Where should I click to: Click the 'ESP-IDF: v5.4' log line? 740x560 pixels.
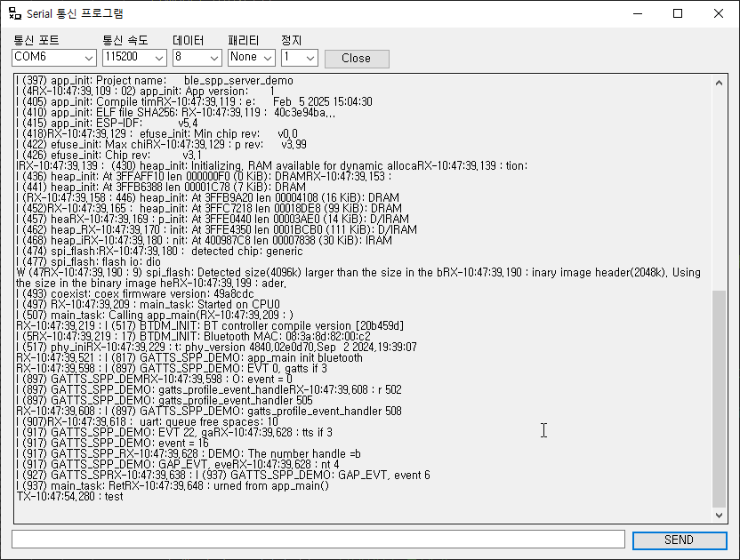click(x=107, y=124)
